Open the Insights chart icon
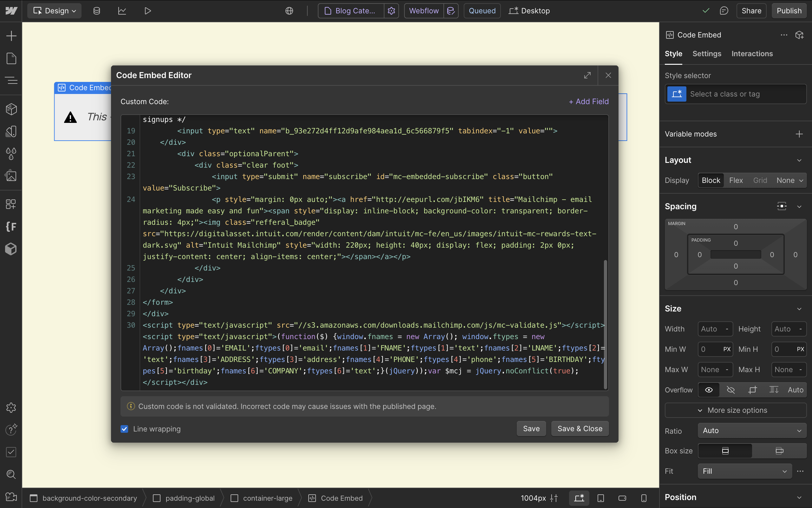This screenshot has width=812, height=508. 122,11
